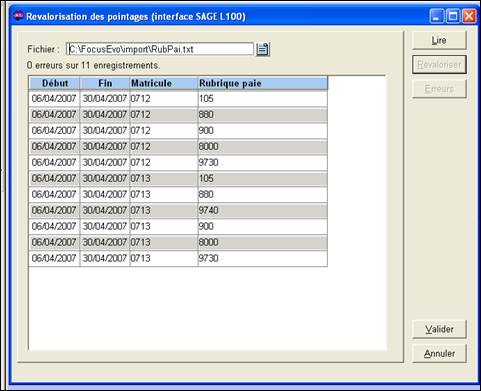Close the Revalorisation des pointages window
This screenshot has height=391, width=481.
click(469, 16)
